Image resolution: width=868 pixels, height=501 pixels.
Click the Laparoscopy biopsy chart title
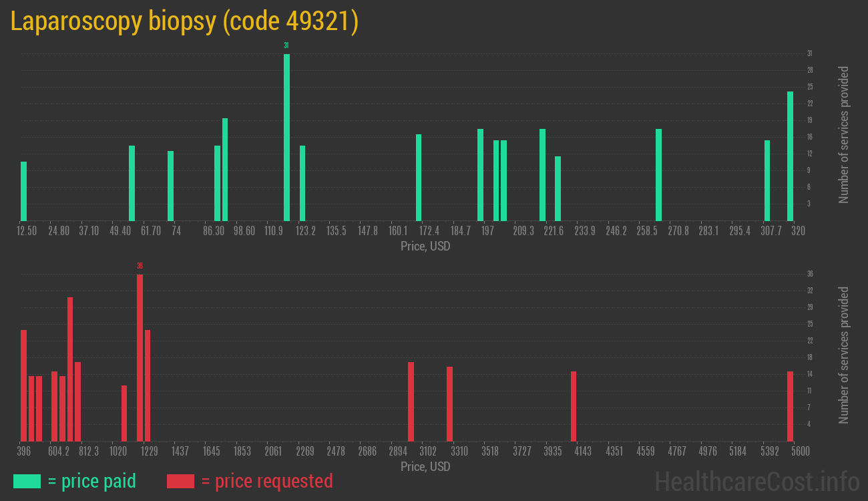[185, 21]
